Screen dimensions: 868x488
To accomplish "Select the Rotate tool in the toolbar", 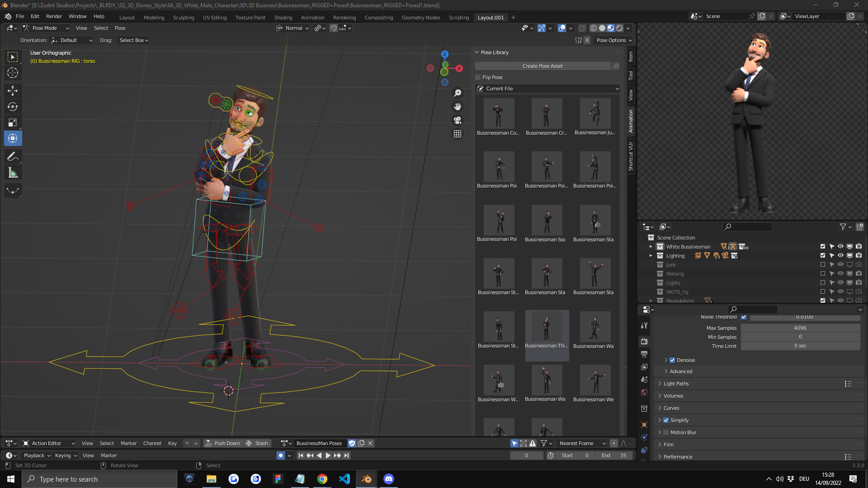I will (x=13, y=107).
